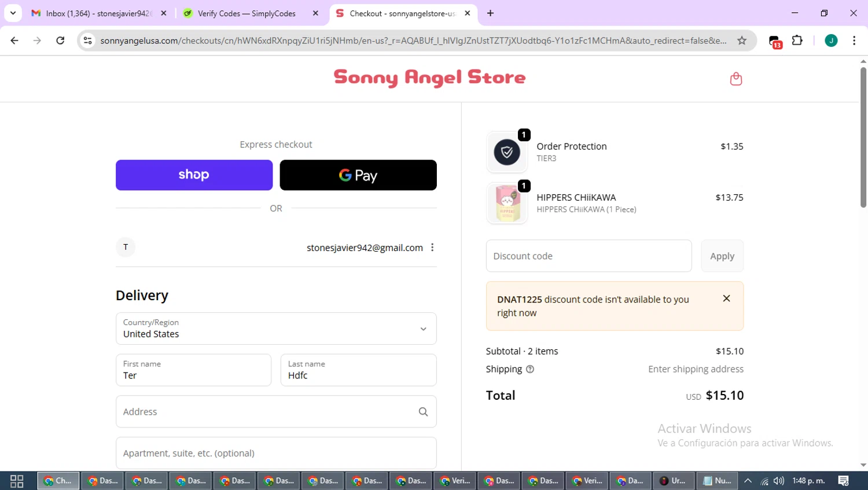Open the email account options menu
868x490 pixels.
point(432,248)
